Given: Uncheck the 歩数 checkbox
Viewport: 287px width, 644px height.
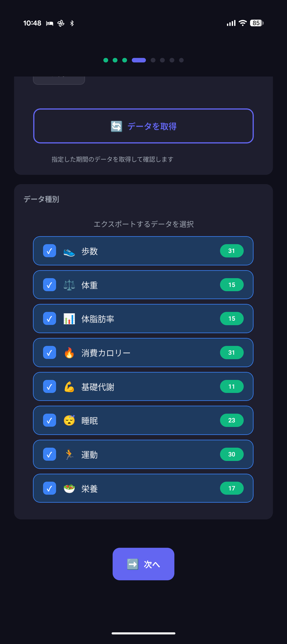Looking at the screenshot, I should point(49,251).
